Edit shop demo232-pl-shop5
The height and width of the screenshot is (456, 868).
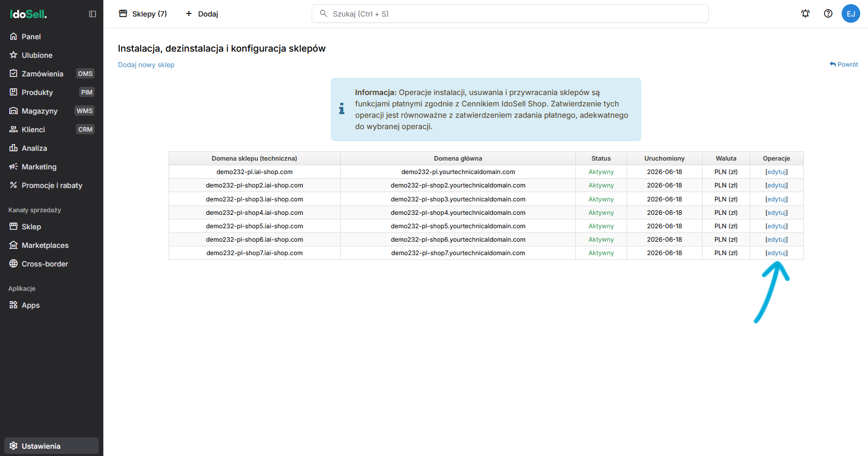[776, 226]
